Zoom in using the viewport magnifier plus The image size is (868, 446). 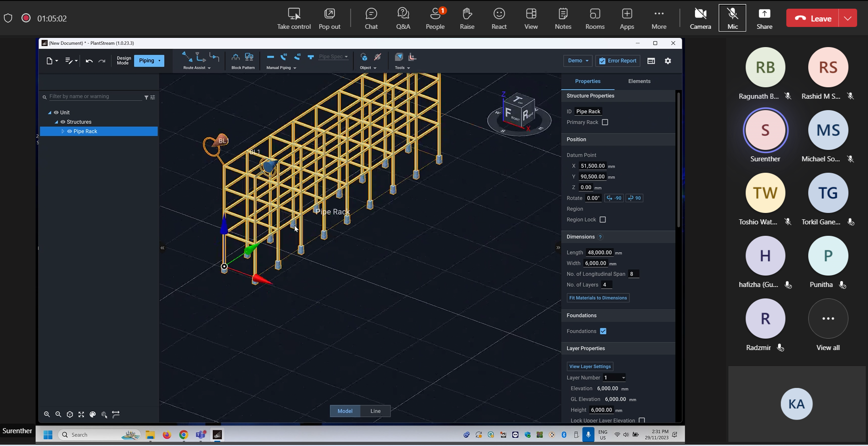[x=47, y=414]
